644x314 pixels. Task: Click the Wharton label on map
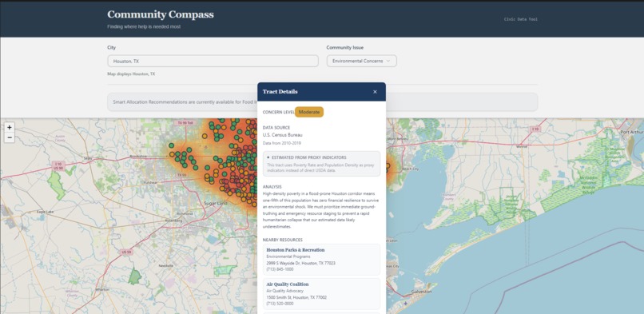(x=102, y=289)
